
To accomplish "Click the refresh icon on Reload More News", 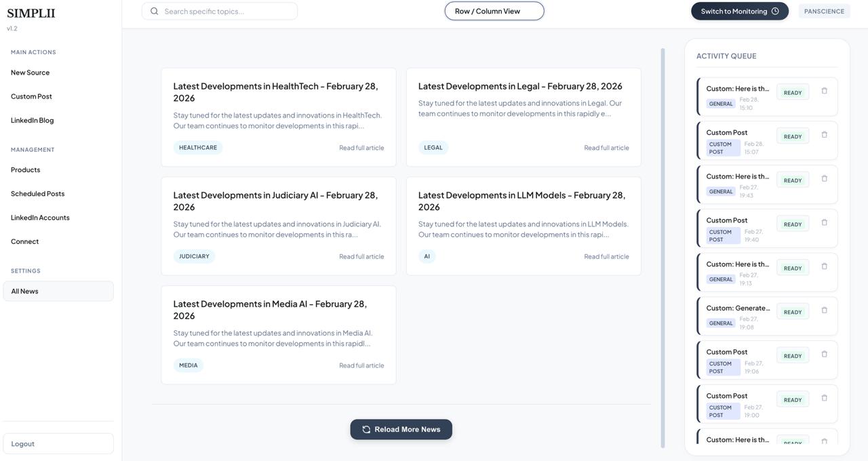I will click(366, 430).
